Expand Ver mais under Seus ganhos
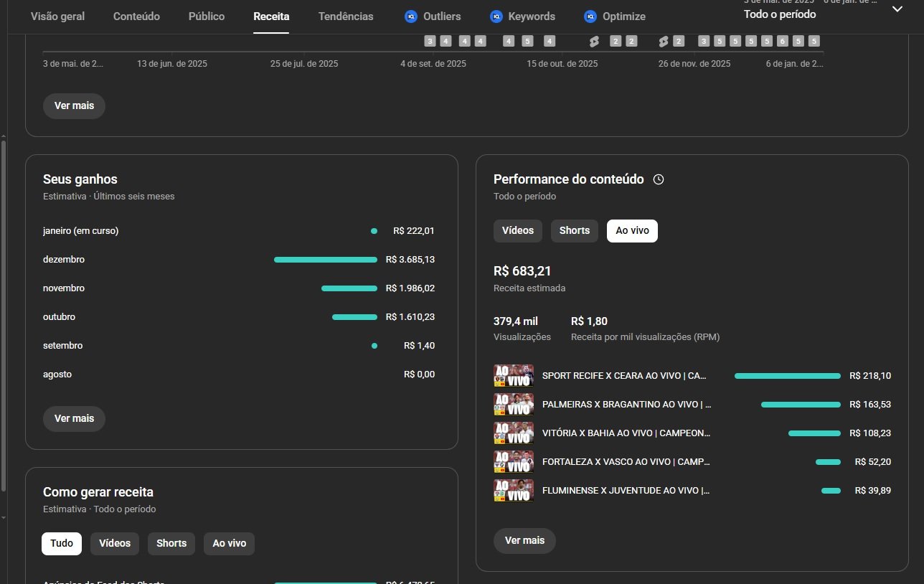Viewport: 924px width, 584px height. coord(74,419)
